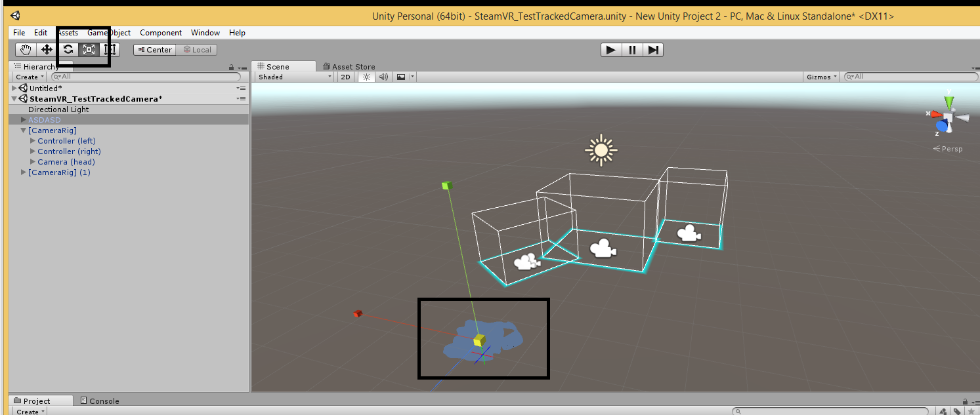Expand the Untitled scene
This screenshot has width=980, height=415.
[15, 89]
